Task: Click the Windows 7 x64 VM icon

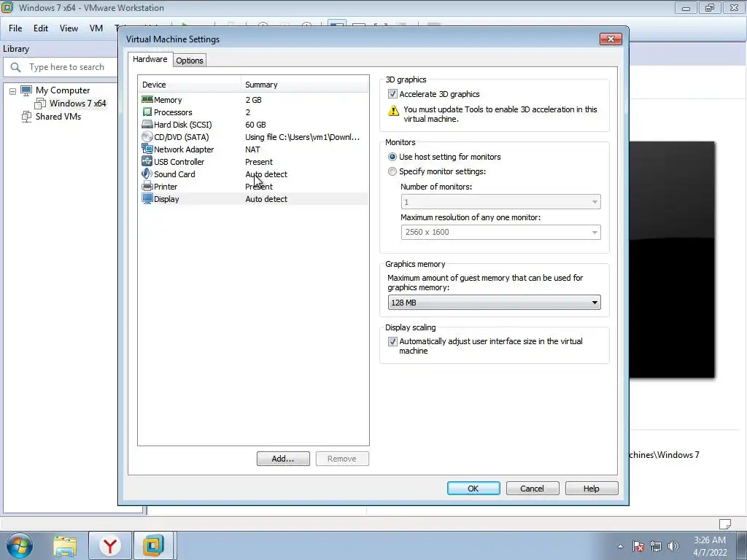Action: 40,104
